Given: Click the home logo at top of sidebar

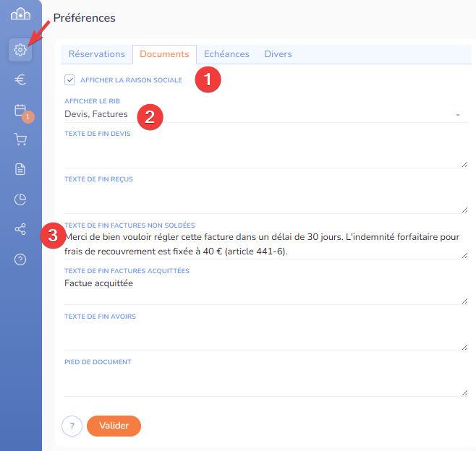Looking at the screenshot, I should click(x=20, y=15).
